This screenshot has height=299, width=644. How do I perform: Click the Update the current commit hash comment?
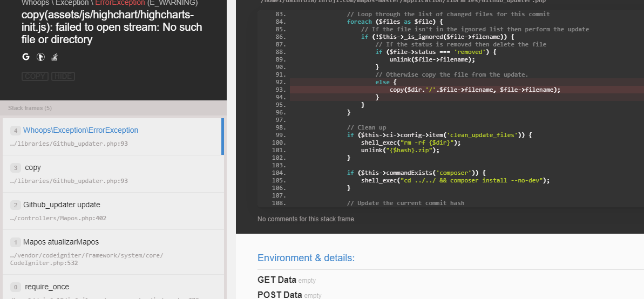[x=406, y=203]
